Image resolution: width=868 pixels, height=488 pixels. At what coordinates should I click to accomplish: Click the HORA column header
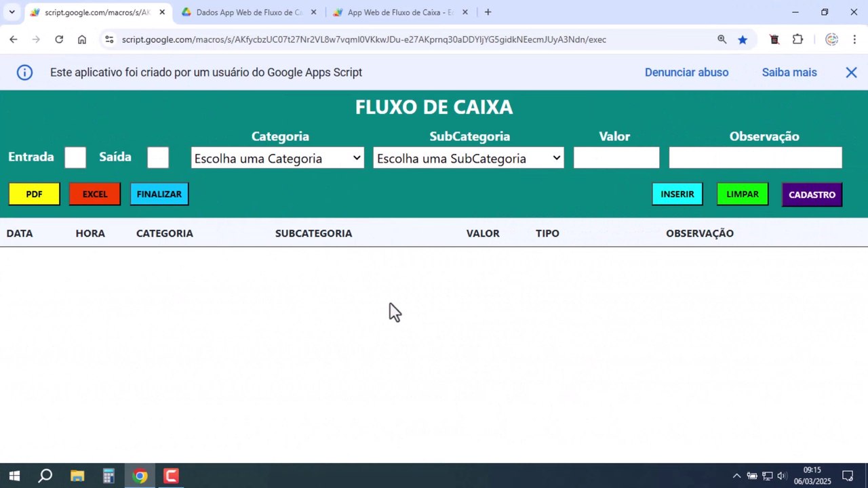(x=90, y=233)
